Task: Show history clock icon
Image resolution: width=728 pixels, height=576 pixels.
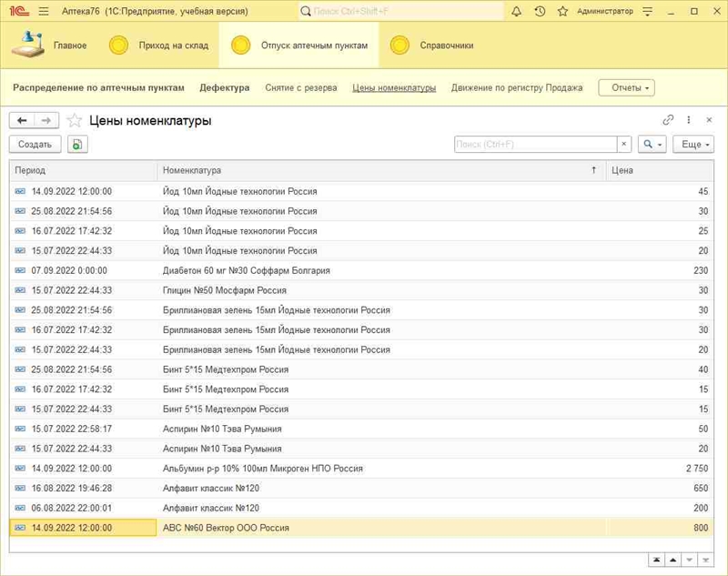Action: click(540, 11)
